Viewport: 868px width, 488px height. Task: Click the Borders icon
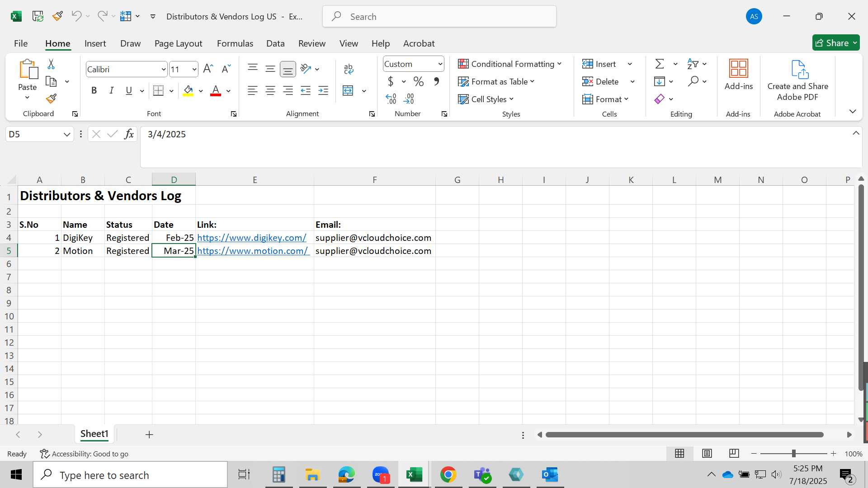coord(158,90)
